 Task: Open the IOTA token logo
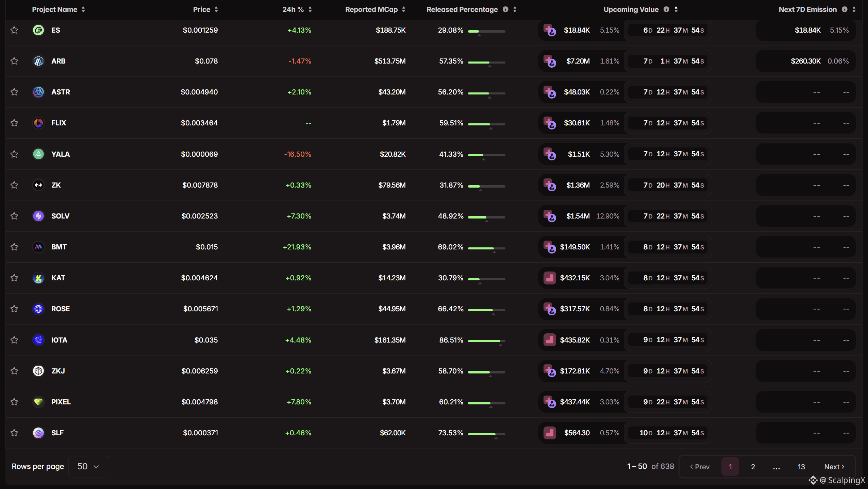[x=38, y=340]
